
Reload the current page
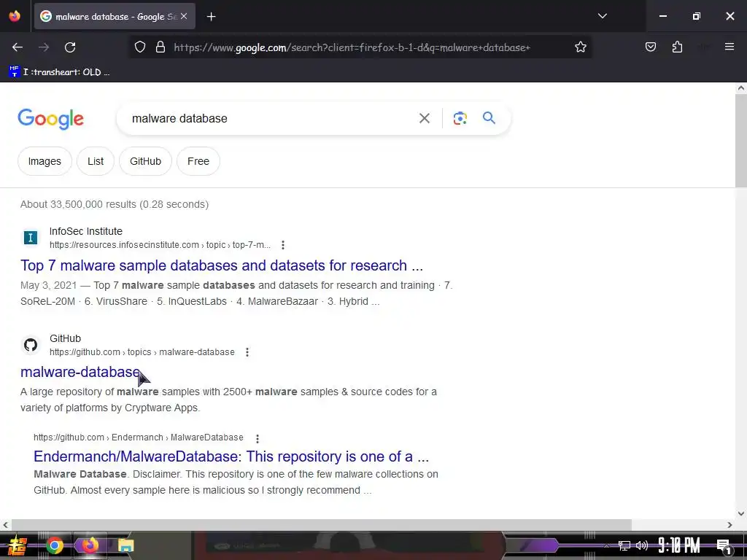point(70,47)
